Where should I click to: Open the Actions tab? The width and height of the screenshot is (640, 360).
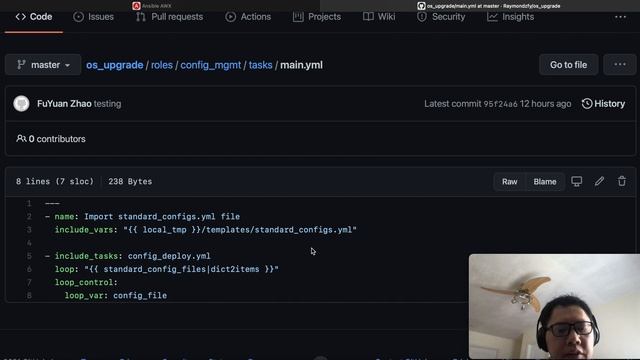pos(248,17)
